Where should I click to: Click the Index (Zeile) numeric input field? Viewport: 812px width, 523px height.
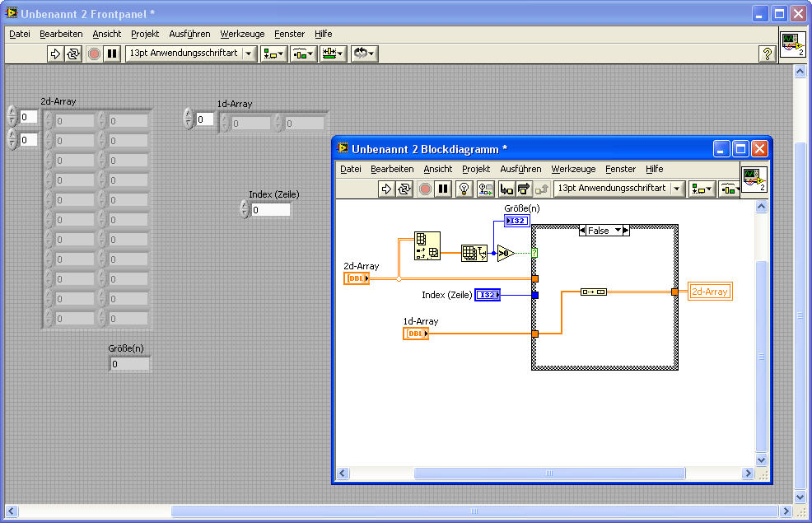tap(270, 210)
